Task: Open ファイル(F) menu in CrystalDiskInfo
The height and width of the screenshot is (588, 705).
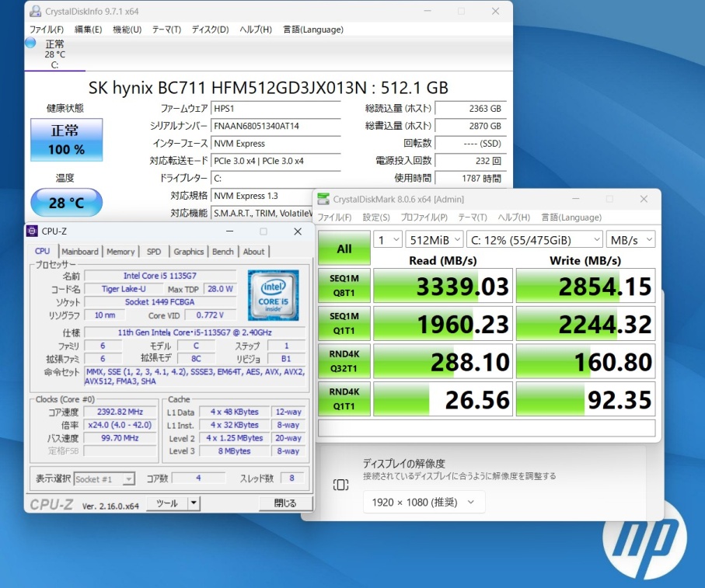Action: (47, 30)
